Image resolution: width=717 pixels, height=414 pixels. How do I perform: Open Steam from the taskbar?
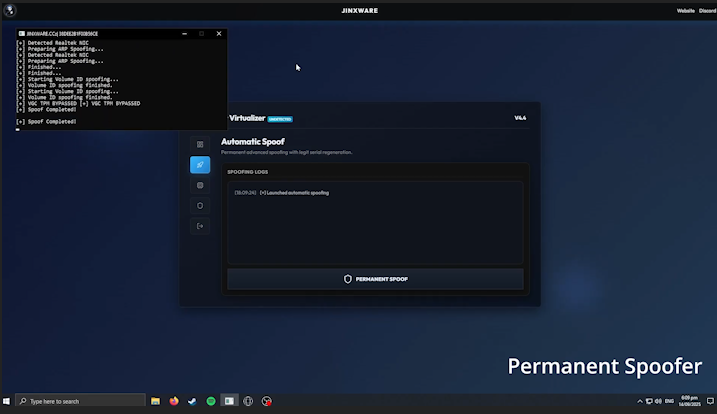tap(192, 401)
